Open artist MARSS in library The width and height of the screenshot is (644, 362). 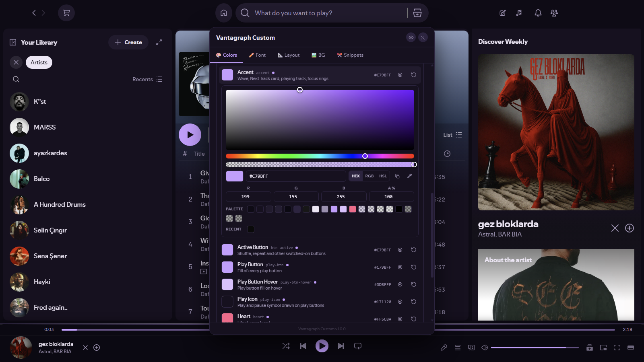[x=87, y=128]
